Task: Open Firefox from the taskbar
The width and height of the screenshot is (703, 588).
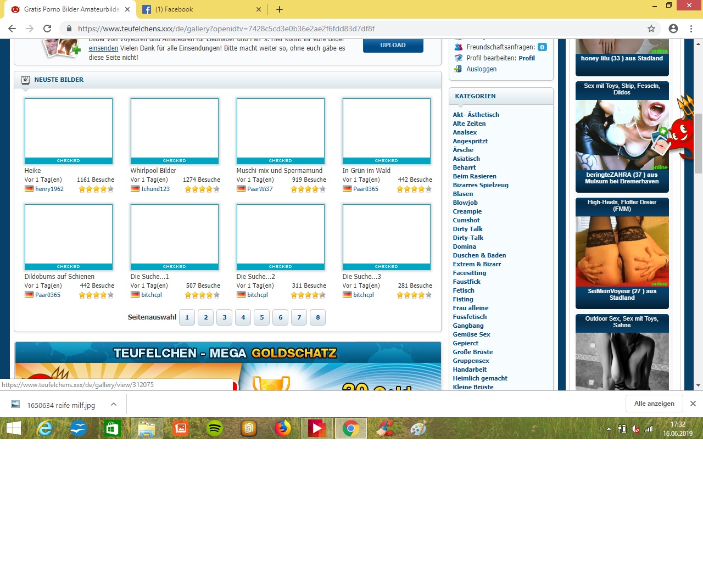Action: coord(283,428)
